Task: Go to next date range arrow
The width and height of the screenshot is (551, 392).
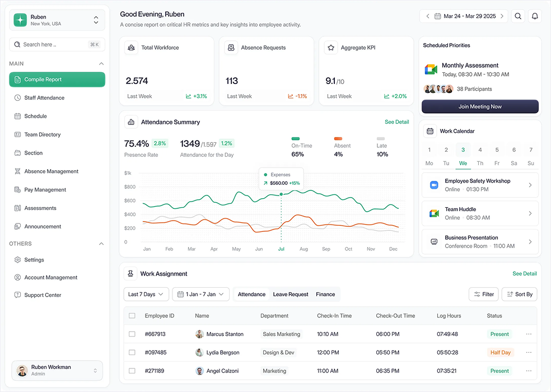Action: 502,16
